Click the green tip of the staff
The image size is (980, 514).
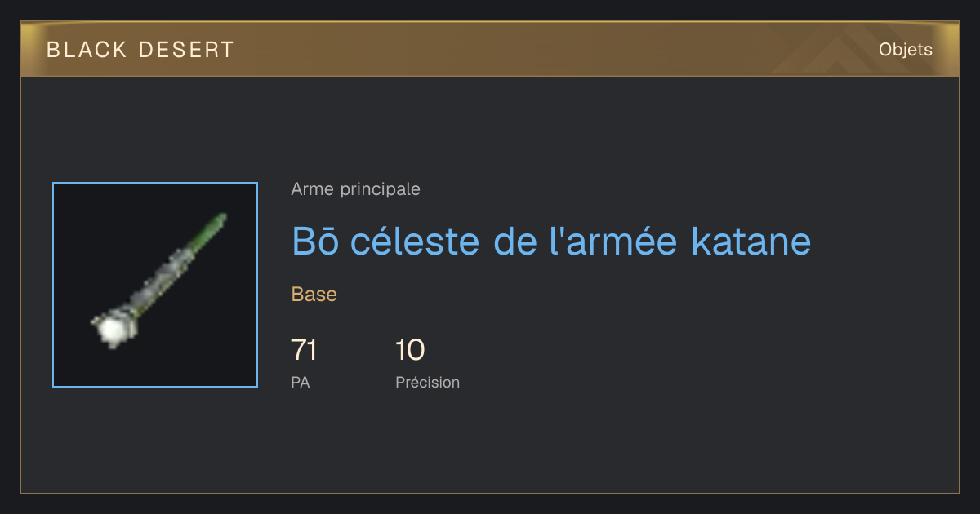(x=208, y=230)
